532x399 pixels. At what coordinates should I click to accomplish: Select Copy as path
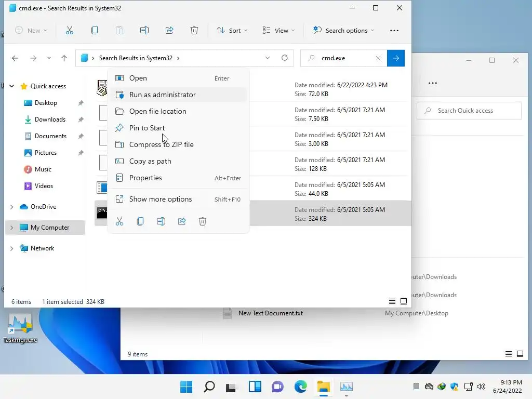pos(179,161)
